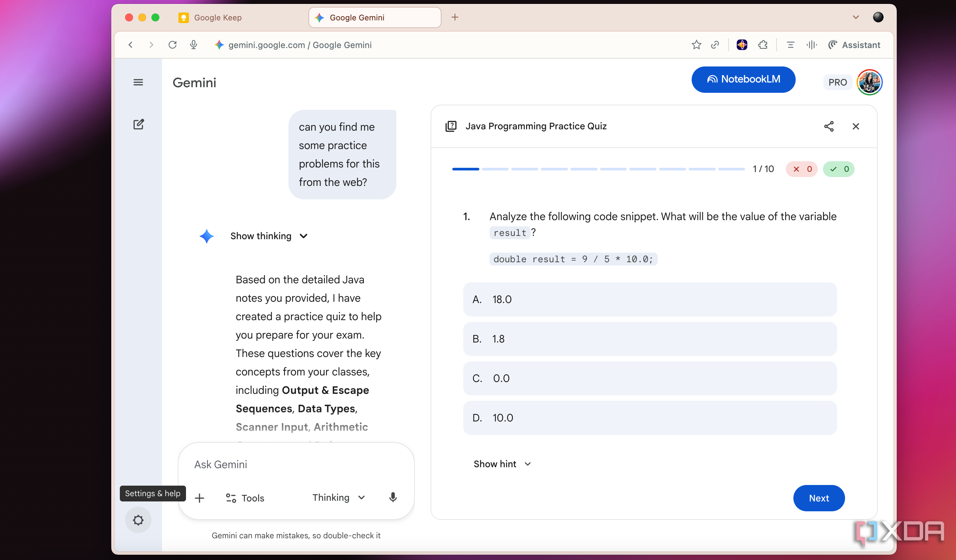Select answer D. 10.0
Viewport: 956px width, 560px height.
tap(650, 418)
